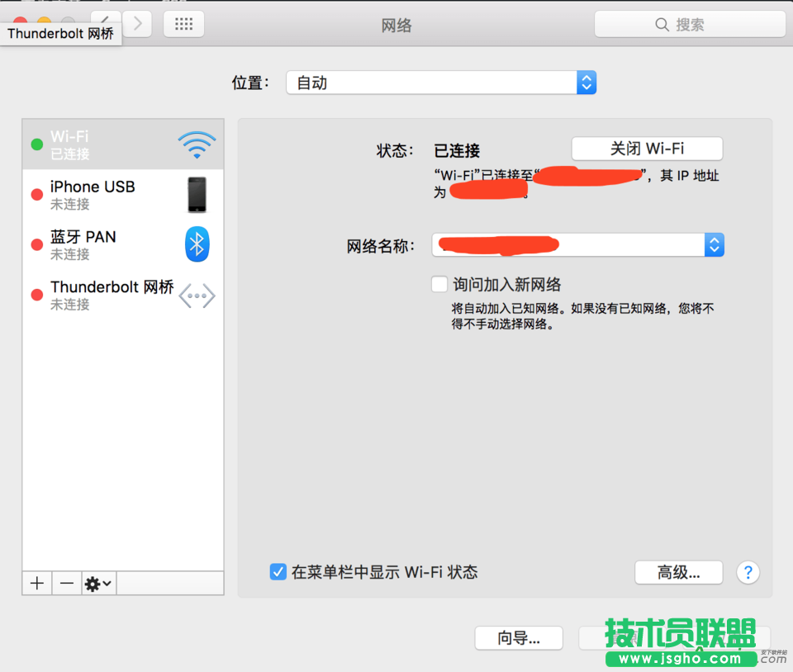Screen dimensions: 793x672
Task: Click the forward navigation arrow
Action: tap(136, 24)
